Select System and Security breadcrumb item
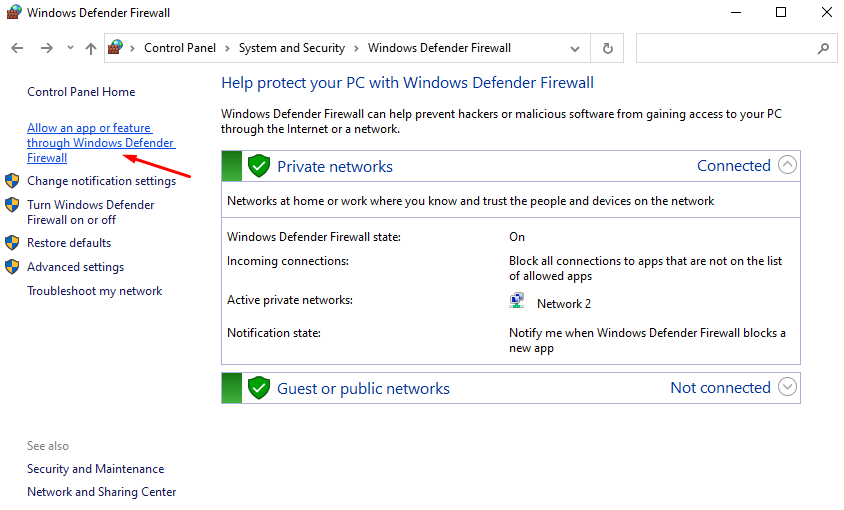 coord(291,48)
